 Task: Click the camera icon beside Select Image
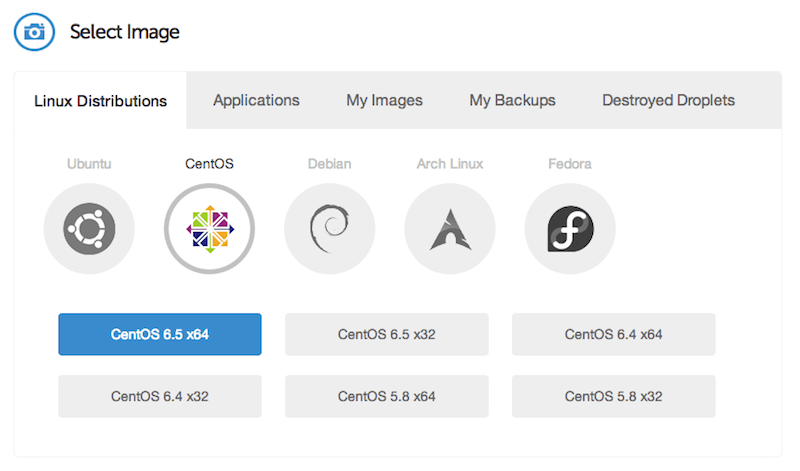33,32
